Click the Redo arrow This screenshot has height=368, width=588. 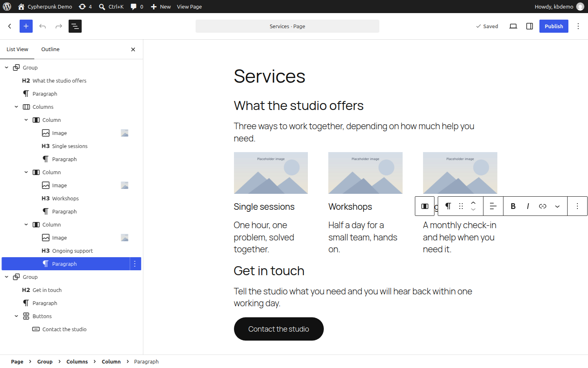59,26
